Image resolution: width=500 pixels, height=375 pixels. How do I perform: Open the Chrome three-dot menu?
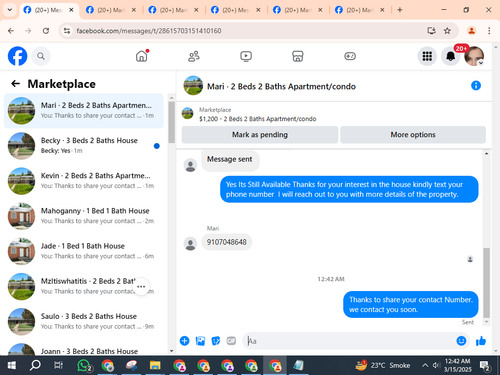point(489,31)
